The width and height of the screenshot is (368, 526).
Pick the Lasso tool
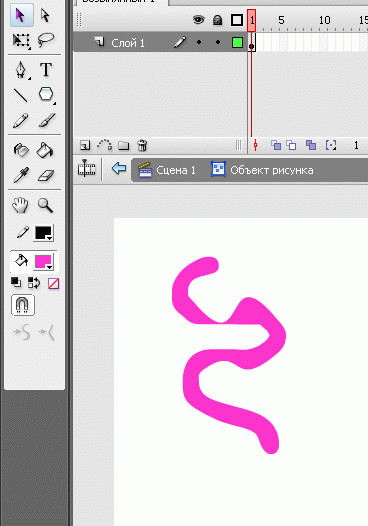(46, 40)
